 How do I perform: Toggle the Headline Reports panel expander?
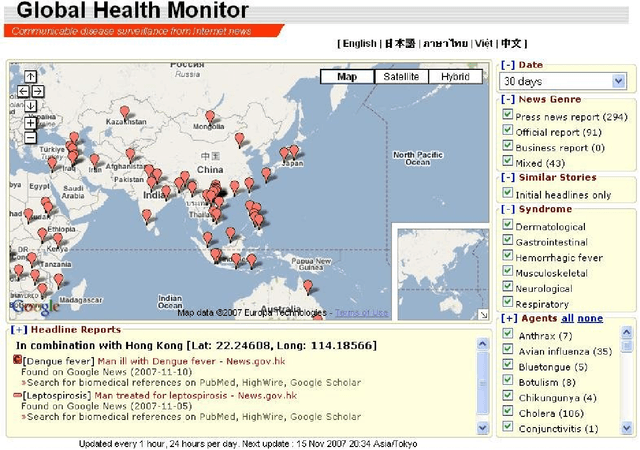[x=19, y=330]
